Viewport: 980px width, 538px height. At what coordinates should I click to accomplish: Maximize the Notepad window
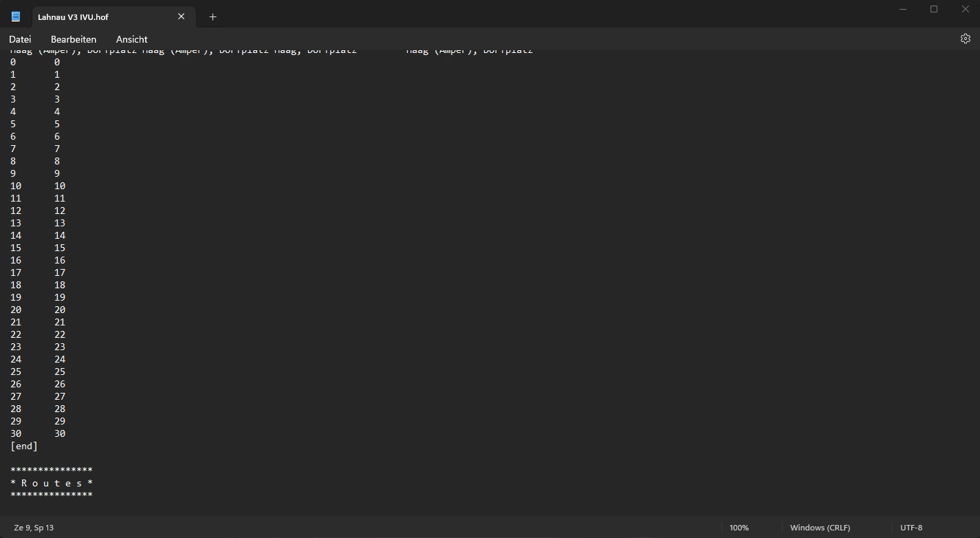click(x=934, y=9)
